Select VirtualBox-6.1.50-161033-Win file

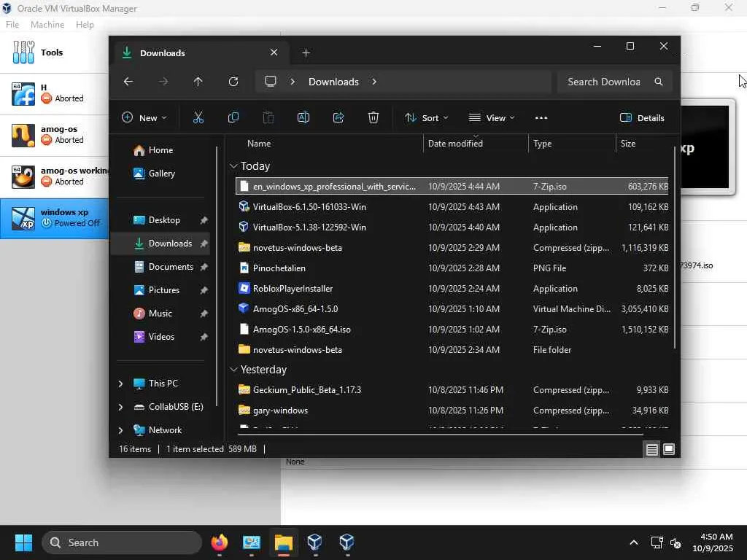[x=452, y=206]
